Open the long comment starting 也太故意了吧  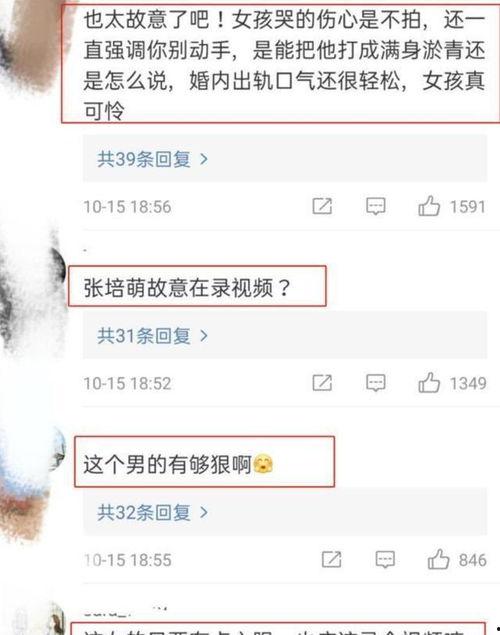[284, 65]
